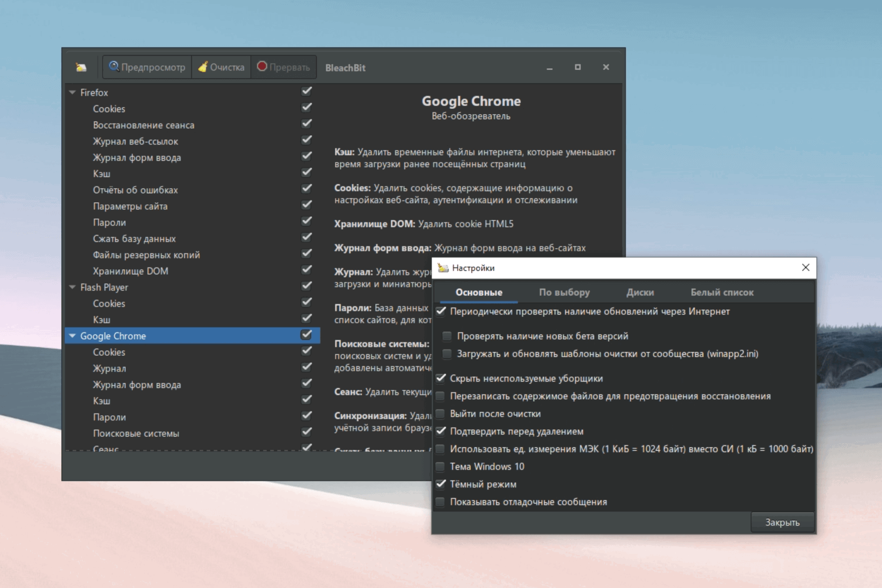The image size is (882, 588).
Task: Select Пароли under Google Chrome
Action: [111, 417]
